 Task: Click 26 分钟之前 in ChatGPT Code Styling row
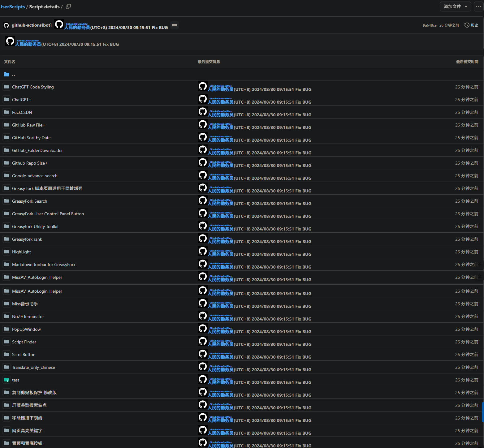click(467, 87)
